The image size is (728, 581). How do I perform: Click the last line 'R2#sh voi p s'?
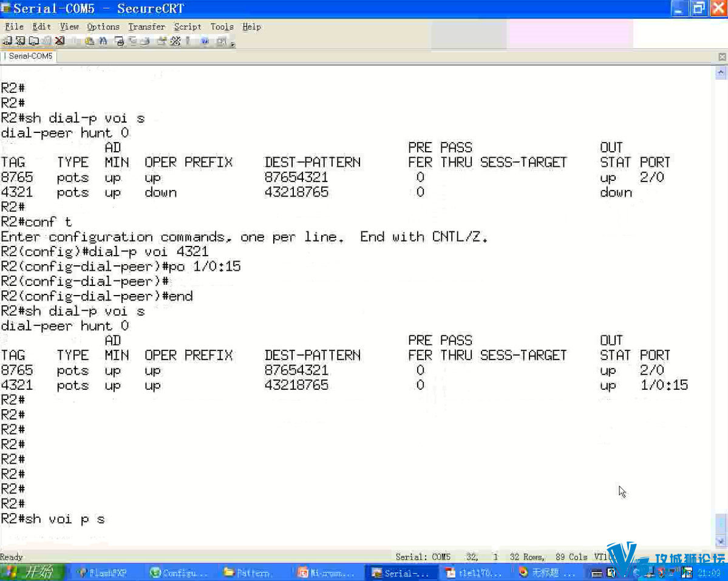pyautogui.click(x=53, y=519)
